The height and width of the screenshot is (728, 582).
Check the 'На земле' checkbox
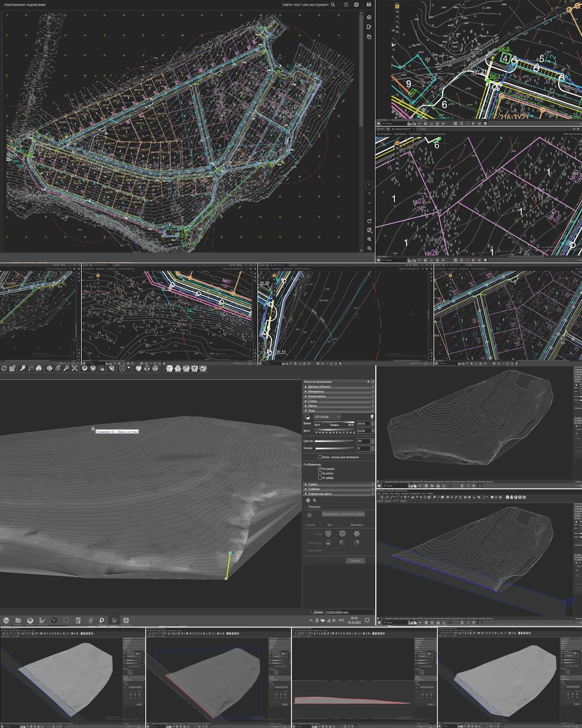tap(320, 473)
